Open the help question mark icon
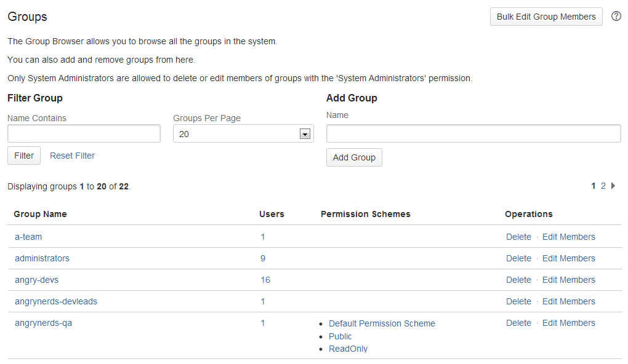Screen dimensions: 628x364 click(616, 17)
